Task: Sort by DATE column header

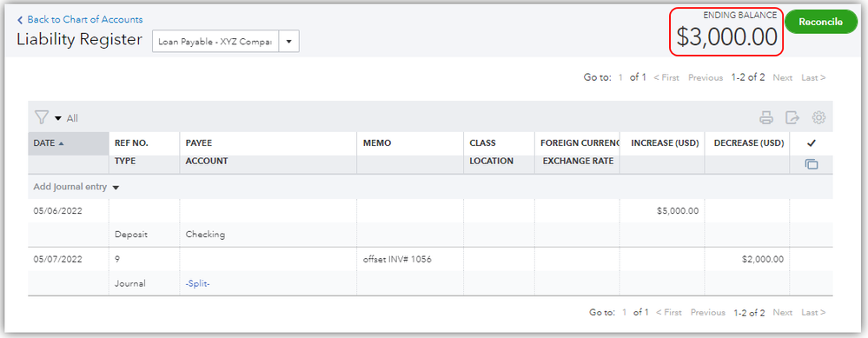Action: [x=69, y=143]
